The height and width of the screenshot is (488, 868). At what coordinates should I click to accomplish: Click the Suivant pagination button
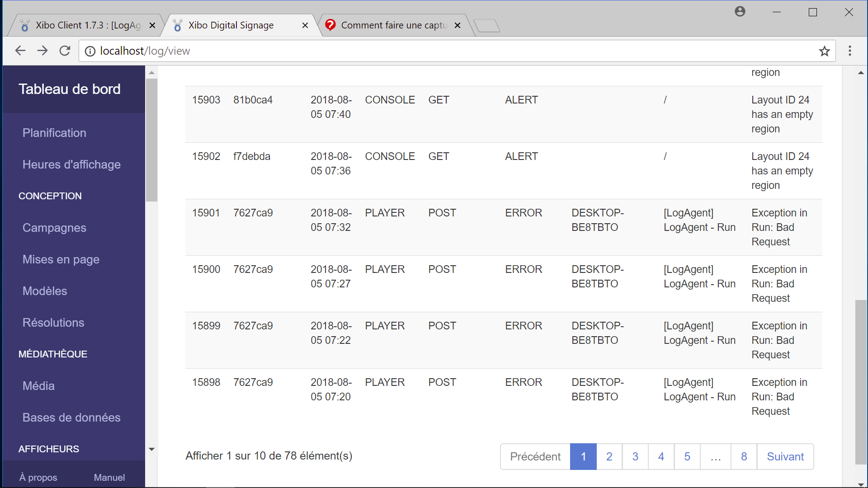click(x=785, y=457)
